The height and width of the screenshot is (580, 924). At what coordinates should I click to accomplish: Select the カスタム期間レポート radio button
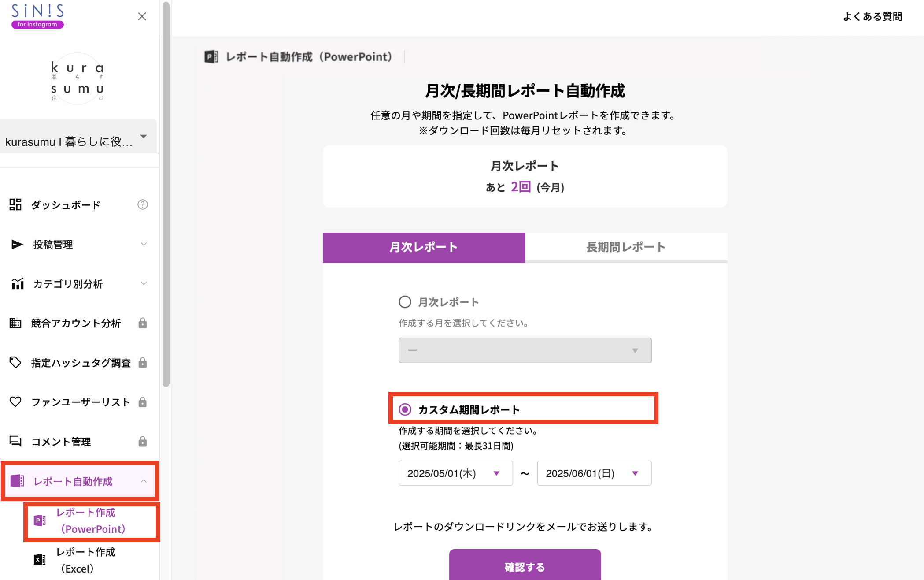(405, 409)
